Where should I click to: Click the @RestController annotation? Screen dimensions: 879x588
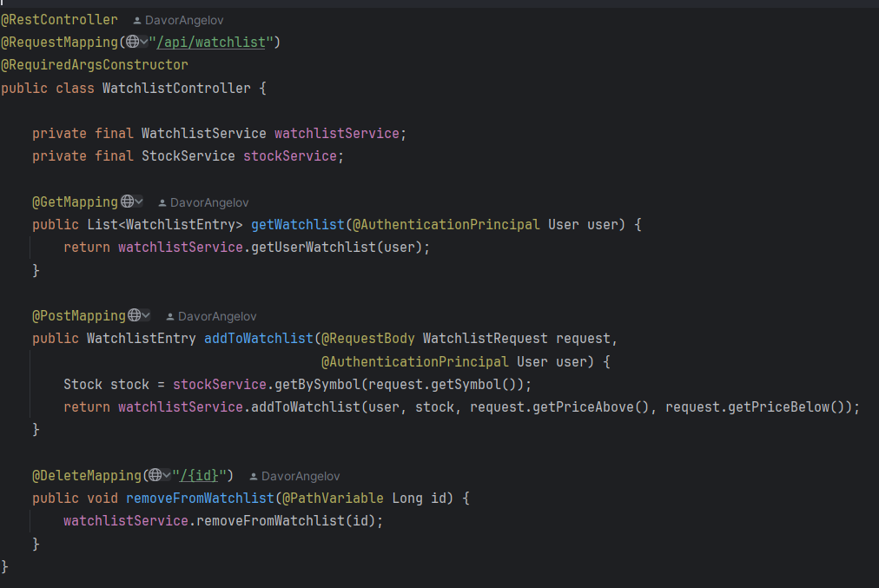pyautogui.click(x=59, y=19)
